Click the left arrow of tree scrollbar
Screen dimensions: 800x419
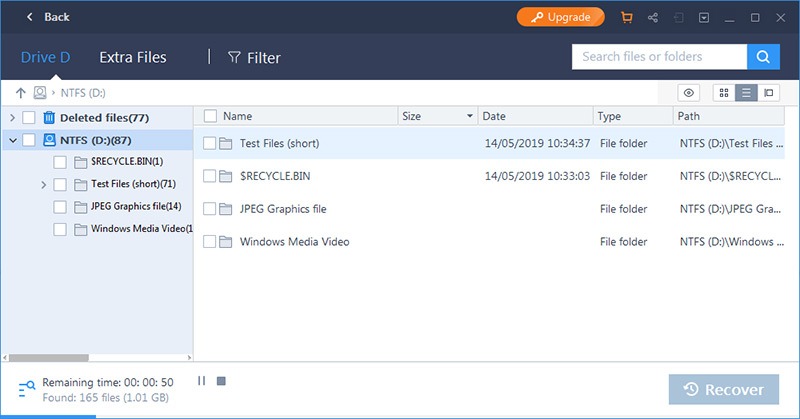tap(5, 358)
